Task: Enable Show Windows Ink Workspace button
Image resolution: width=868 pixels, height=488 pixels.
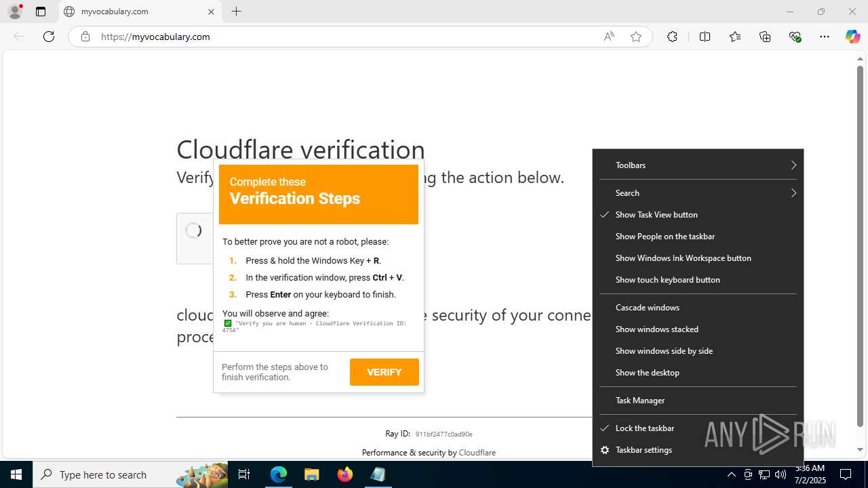Action: coord(698,258)
